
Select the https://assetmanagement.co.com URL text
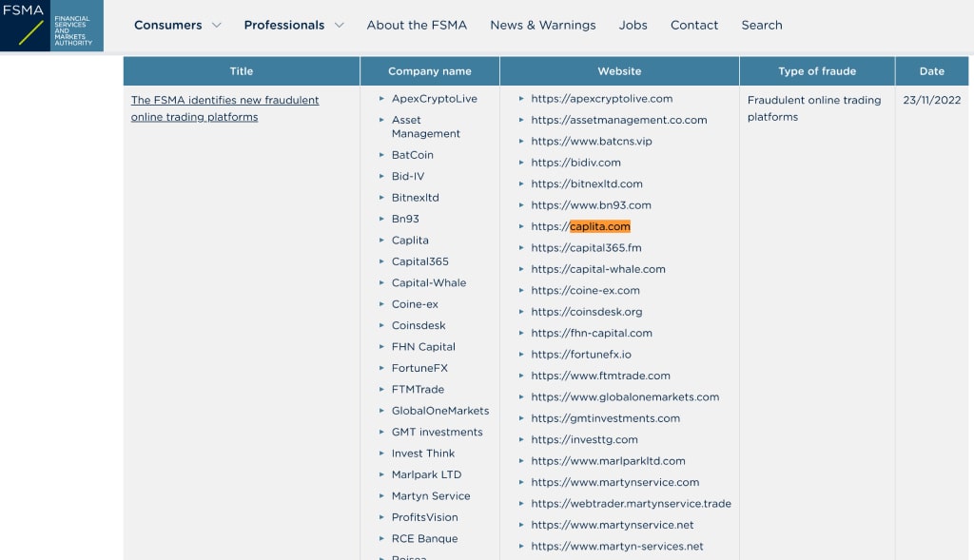point(619,120)
